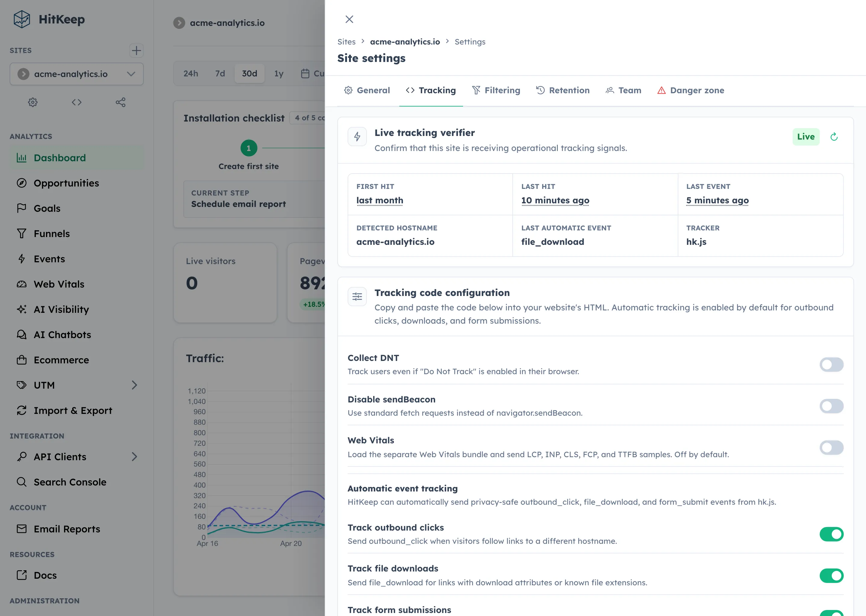Screen dimensions: 866x616
Task: Click the Live status badge
Action: (x=806, y=137)
